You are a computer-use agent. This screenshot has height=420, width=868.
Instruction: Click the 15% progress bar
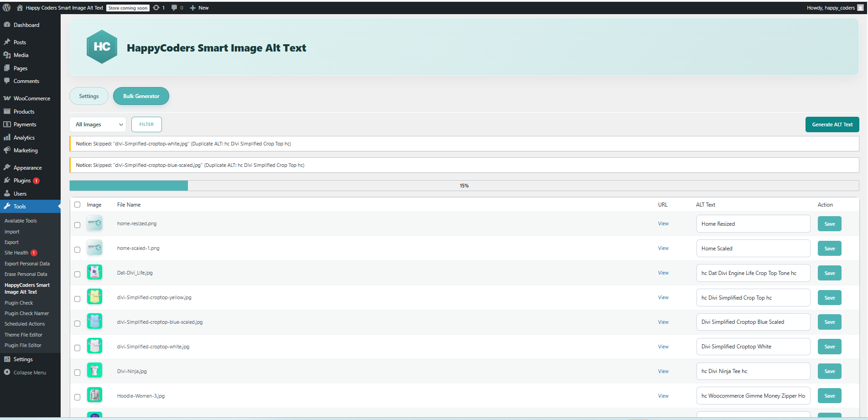[x=464, y=186]
